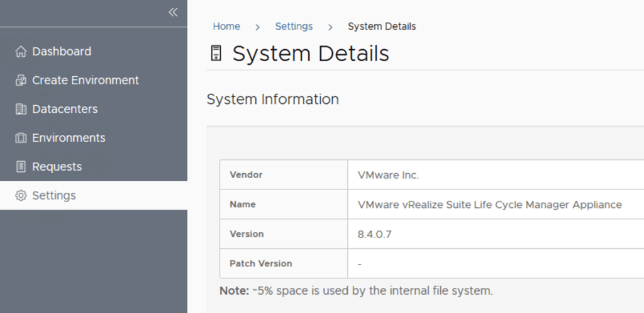Click the appliance name value cell
This screenshot has height=313, width=644.
[489, 205]
